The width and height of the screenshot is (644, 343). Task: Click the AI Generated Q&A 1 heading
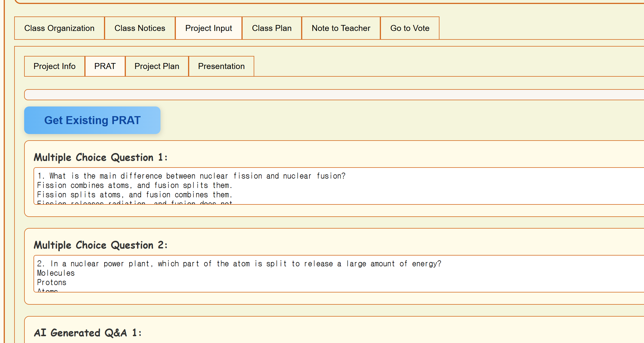[87, 333]
